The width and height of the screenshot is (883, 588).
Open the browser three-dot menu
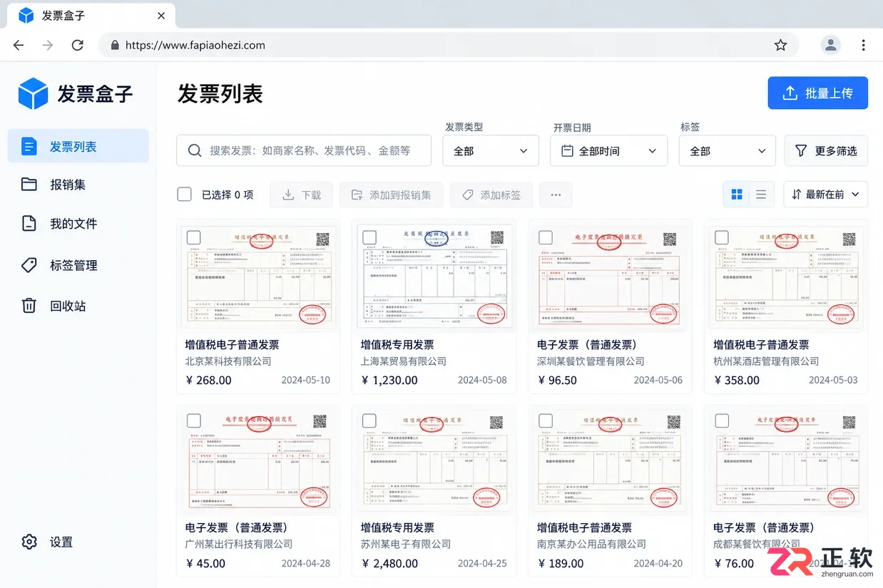click(863, 45)
